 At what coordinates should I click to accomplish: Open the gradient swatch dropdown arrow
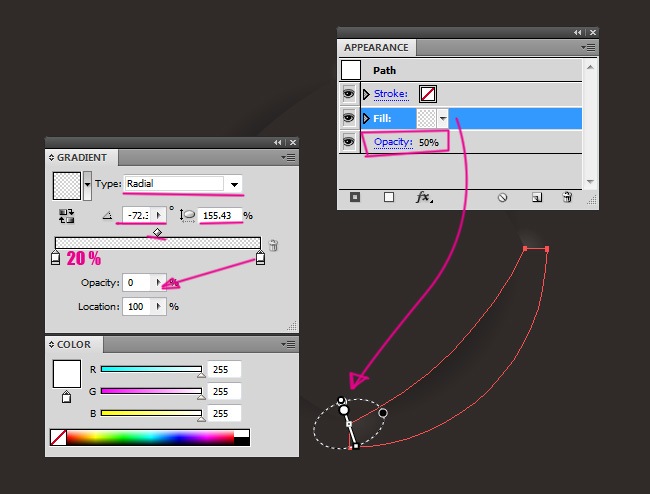click(87, 186)
